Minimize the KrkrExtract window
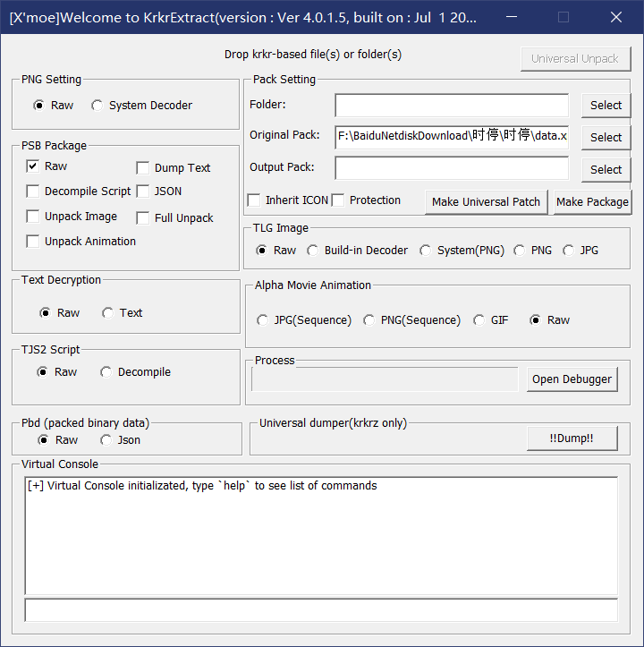The width and height of the screenshot is (644, 647). click(x=512, y=17)
